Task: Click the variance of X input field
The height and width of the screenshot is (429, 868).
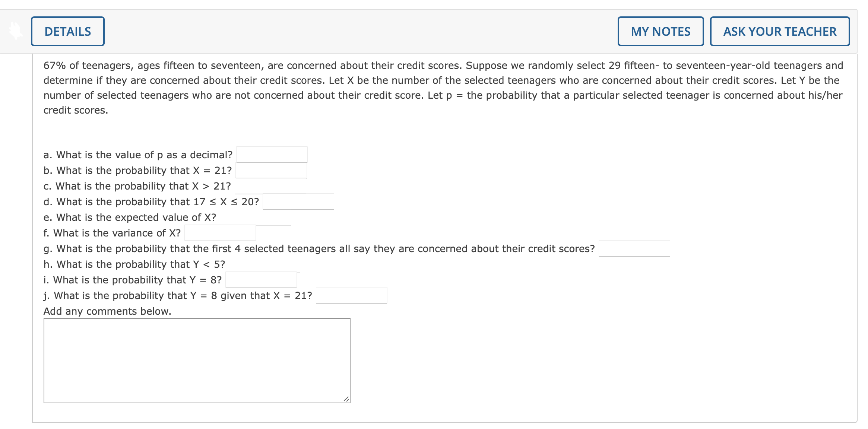Action: 221,233
